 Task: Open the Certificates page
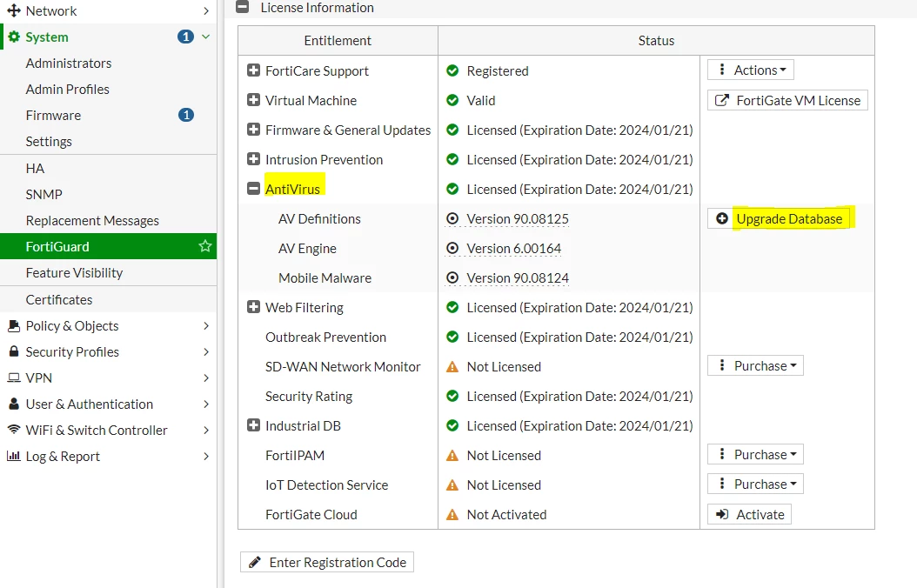click(x=59, y=299)
